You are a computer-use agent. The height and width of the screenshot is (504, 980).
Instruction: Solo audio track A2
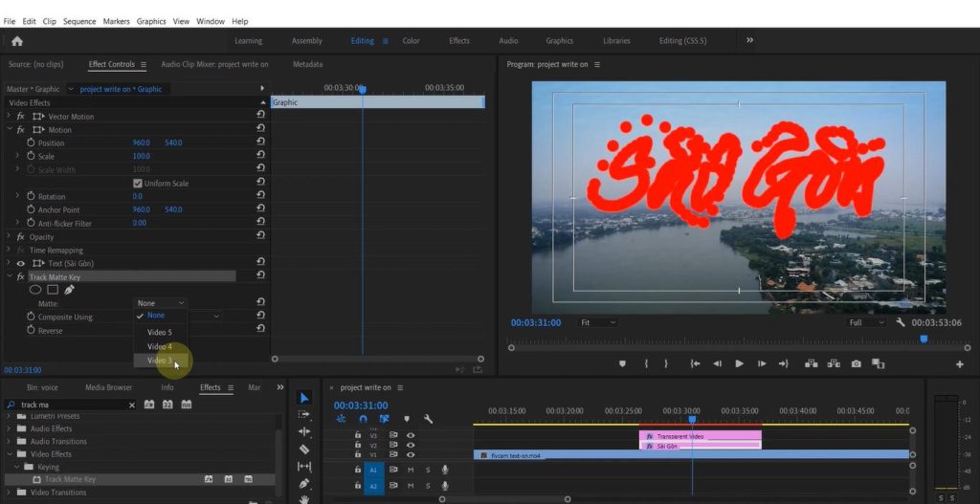click(428, 486)
